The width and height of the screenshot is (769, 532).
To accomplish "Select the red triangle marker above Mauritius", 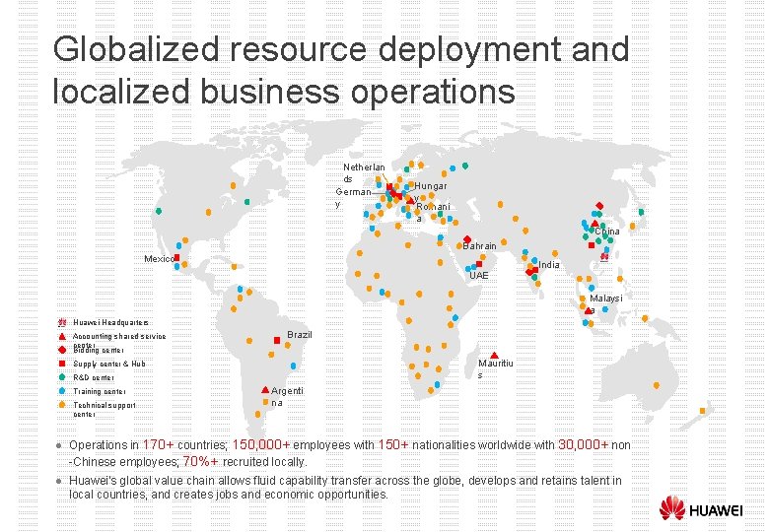I will pos(494,355).
